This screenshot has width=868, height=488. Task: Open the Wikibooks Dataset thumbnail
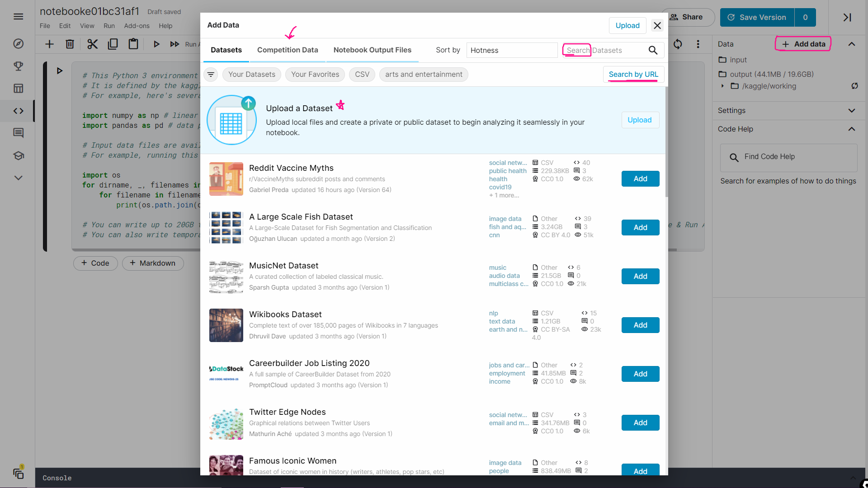coord(226,325)
